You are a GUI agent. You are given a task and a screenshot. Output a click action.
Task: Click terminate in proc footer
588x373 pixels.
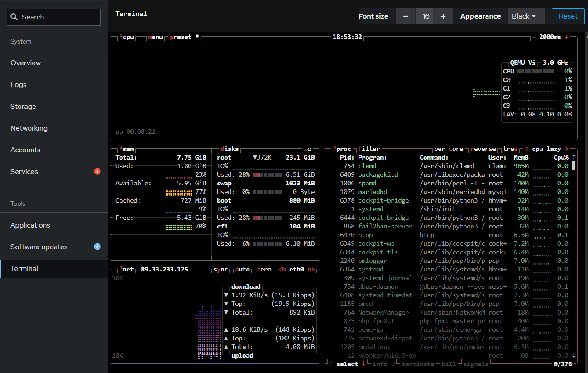point(418,364)
